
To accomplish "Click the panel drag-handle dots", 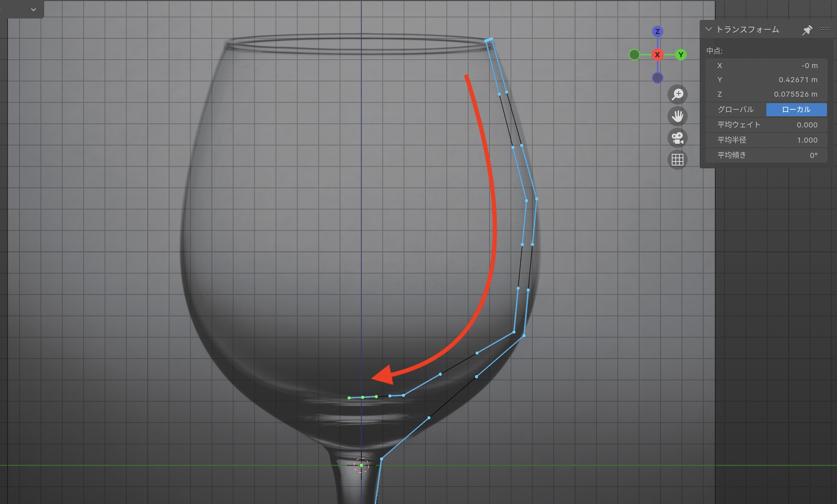I will [x=824, y=29].
